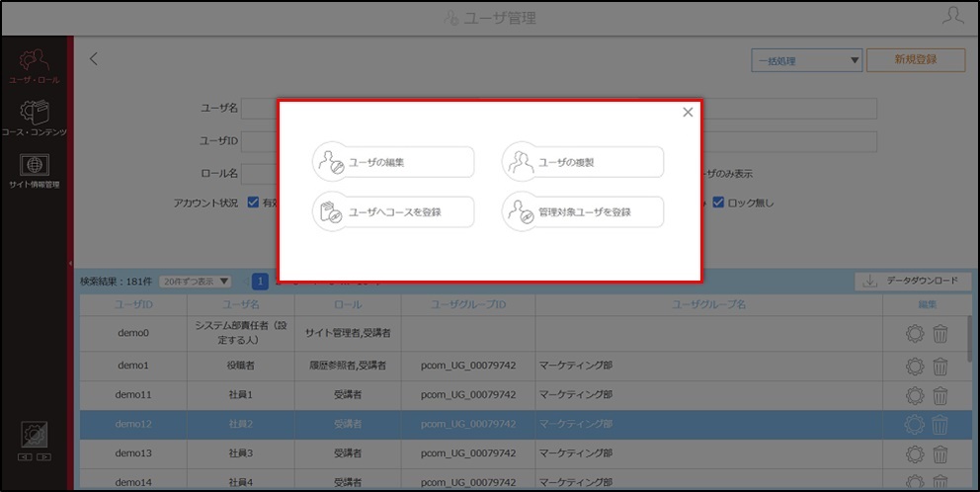Click the 役職者 user name cell
The width and height of the screenshot is (980, 492).
pos(241,366)
